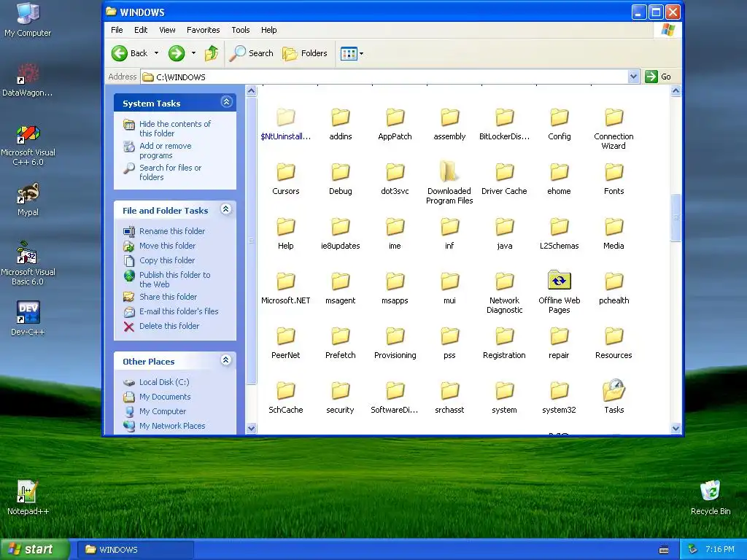
Task: Select the $NtUninstall folder icon
Action: coord(286,117)
